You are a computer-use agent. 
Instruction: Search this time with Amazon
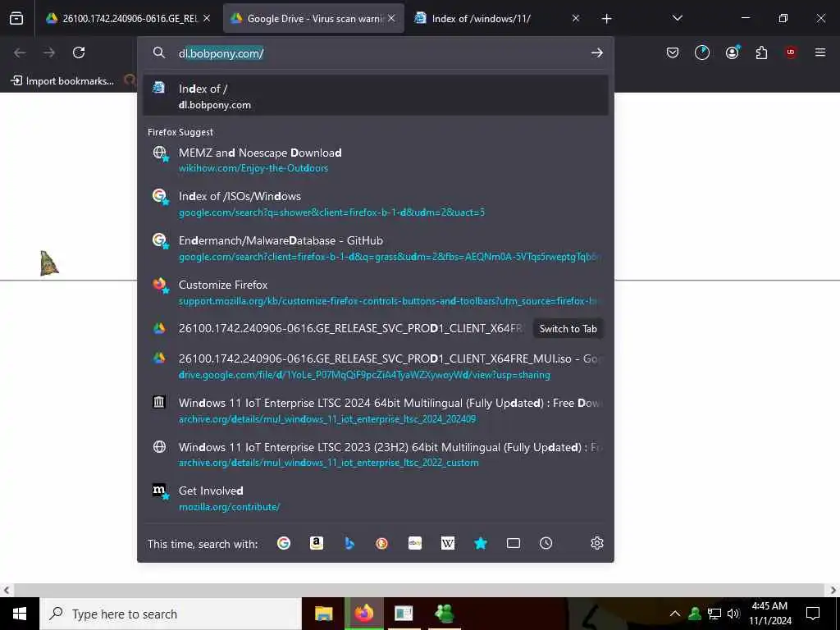pos(317,543)
